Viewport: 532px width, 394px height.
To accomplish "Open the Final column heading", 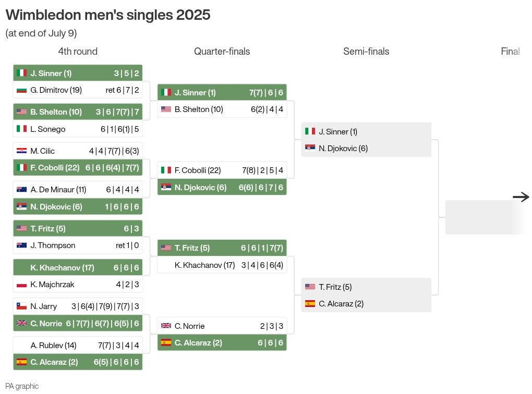I will pyautogui.click(x=510, y=51).
